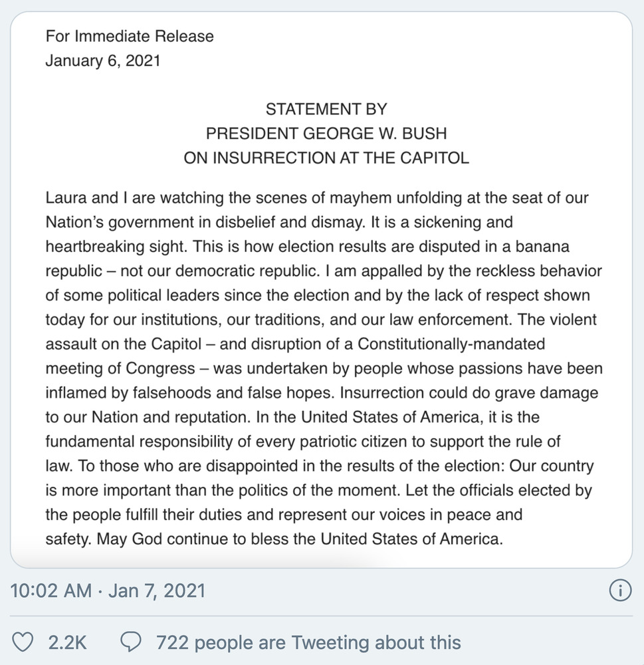This screenshot has width=644, height=665.
Task: Click the line "is more important than"
Action: click(x=319, y=491)
